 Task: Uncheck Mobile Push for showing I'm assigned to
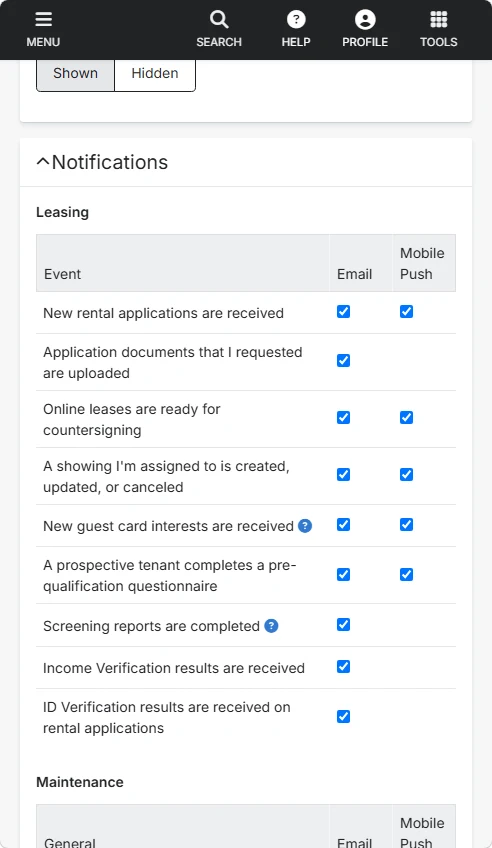pyautogui.click(x=407, y=474)
